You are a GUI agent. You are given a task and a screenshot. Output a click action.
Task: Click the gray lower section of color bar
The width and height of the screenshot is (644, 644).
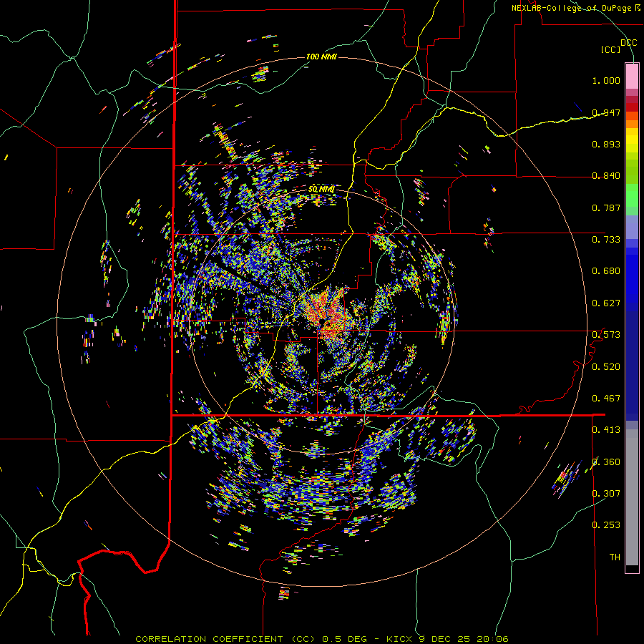point(632,497)
